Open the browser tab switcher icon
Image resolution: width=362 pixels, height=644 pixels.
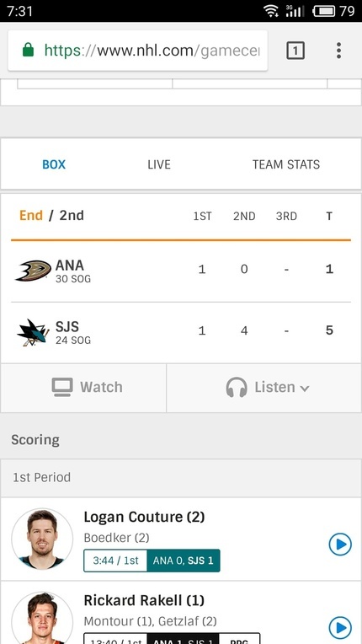pyautogui.click(x=295, y=51)
